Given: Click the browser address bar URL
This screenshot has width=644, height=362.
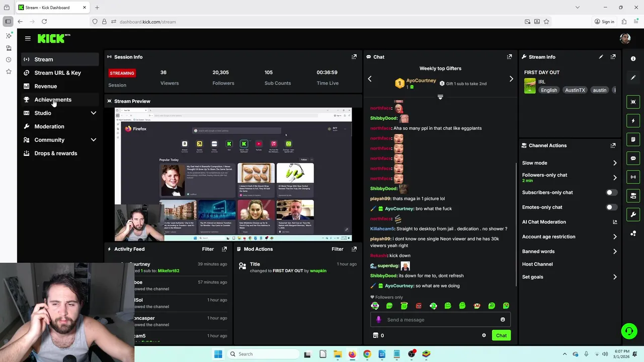Looking at the screenshot, I should point(148,22).
